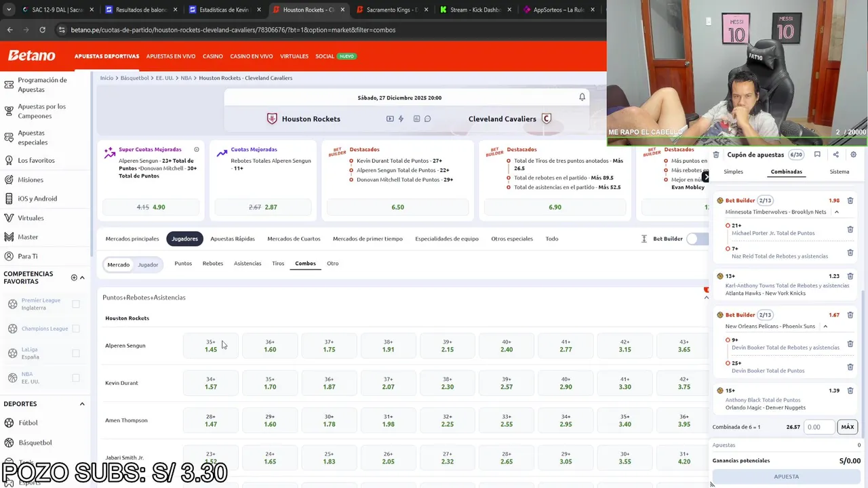Open Casino en Vivo menu
Image resolution: width=868 pixels, height=488 pixels.
[x=252, y=56]
